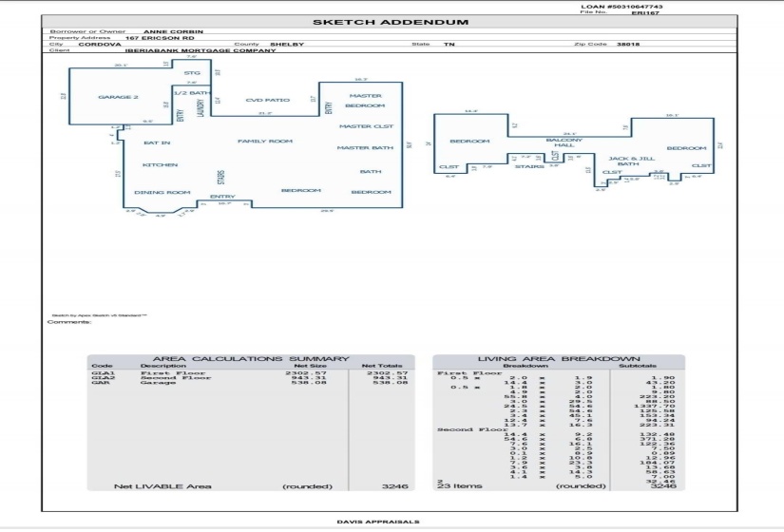The height and width of the screenshot is (532, 784).
Task: Click the LAUNDRY room label
Action: point(201,108)
